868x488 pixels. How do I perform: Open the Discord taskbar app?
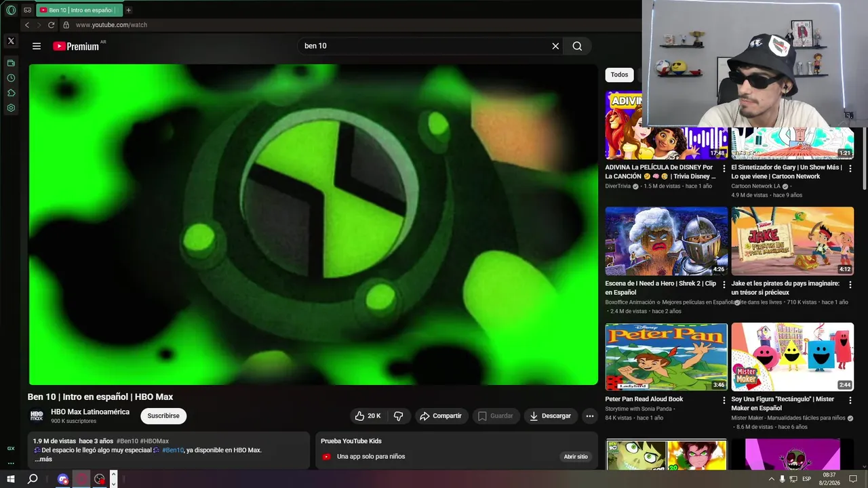[63, 479]
